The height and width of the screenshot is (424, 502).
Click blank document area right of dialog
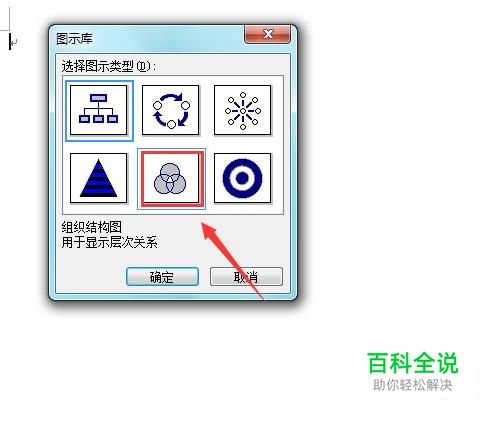(x=400, y=167)
